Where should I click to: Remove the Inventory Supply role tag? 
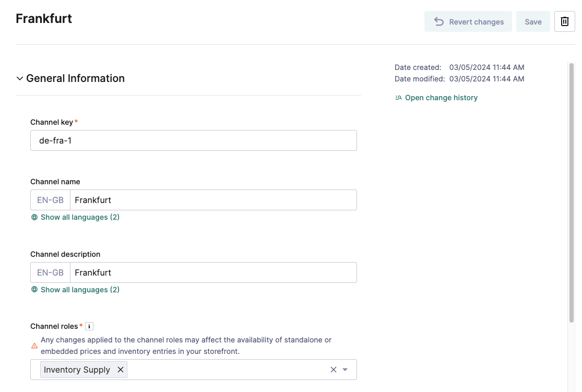point(121,369)
